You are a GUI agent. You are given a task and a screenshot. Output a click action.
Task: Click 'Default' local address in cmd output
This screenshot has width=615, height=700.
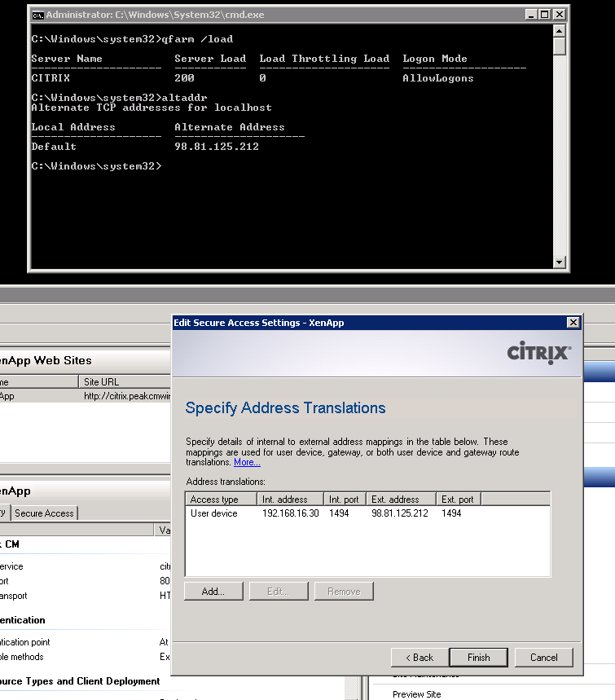point(54,147)
